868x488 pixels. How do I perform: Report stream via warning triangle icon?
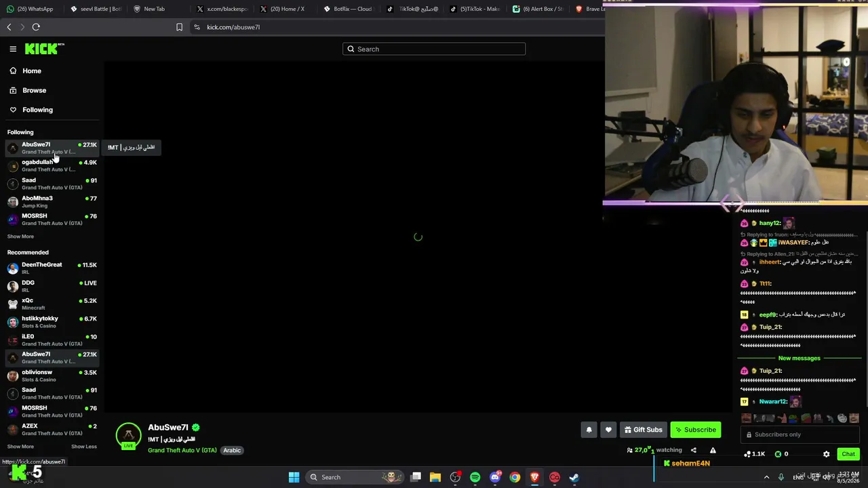[713, 450]
